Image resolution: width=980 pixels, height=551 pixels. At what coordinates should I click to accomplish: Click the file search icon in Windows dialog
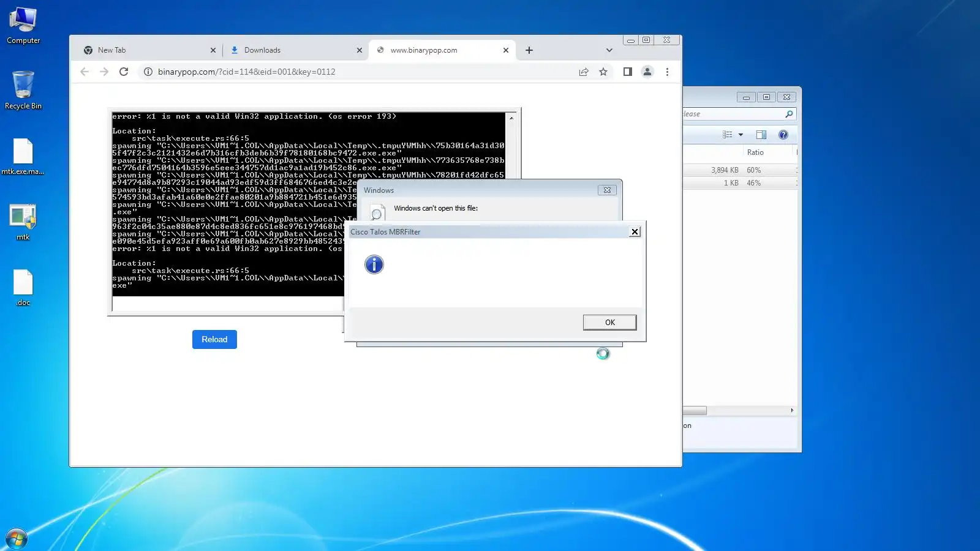point(377,212)
